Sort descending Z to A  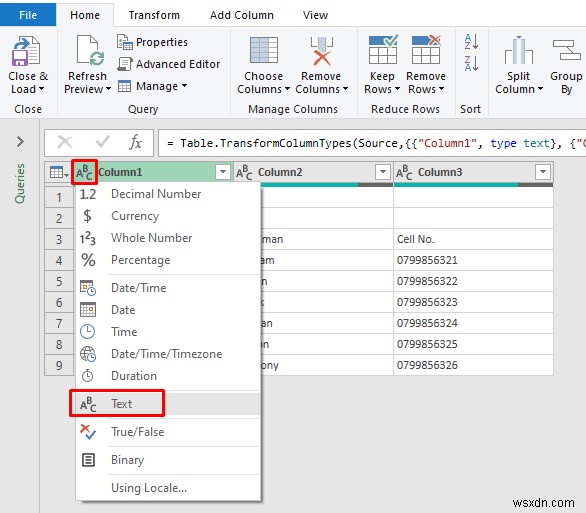471,63
